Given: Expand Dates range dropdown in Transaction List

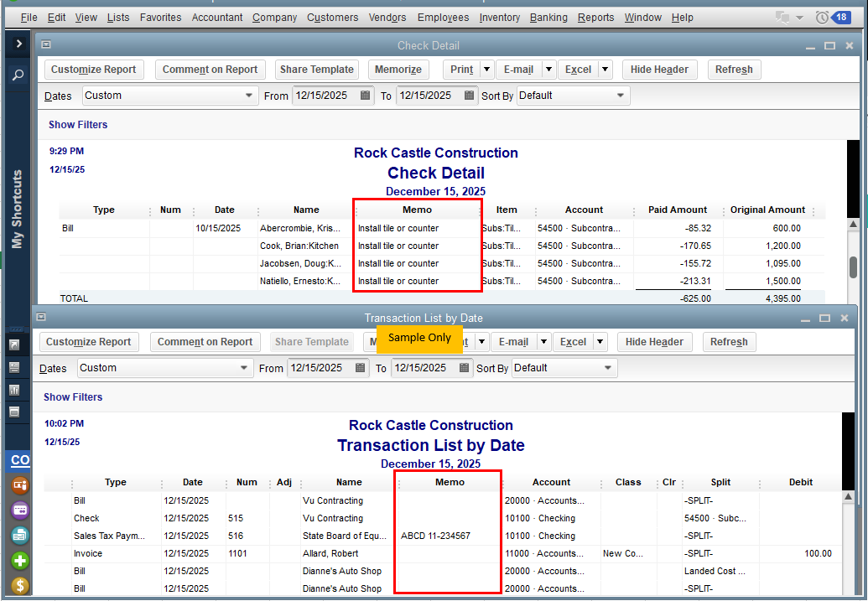Looking at the screenshot, I should point(243,367).
